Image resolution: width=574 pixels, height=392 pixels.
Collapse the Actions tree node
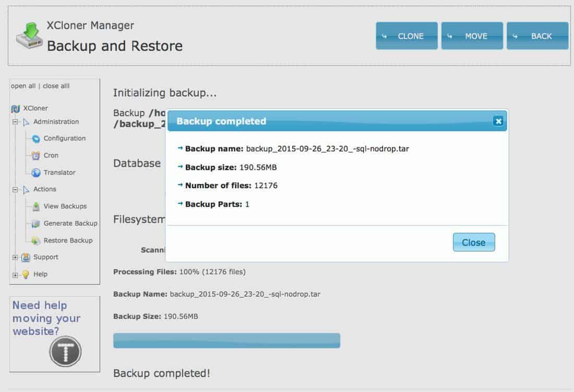pyautogui.click(x=15, y=189)
